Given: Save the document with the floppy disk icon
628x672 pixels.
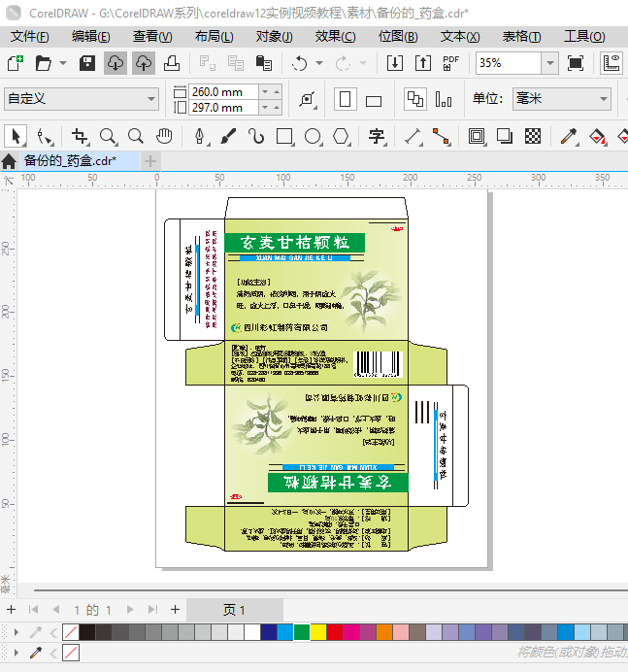Looking at the screenshot, I should (x=87, y=63).
